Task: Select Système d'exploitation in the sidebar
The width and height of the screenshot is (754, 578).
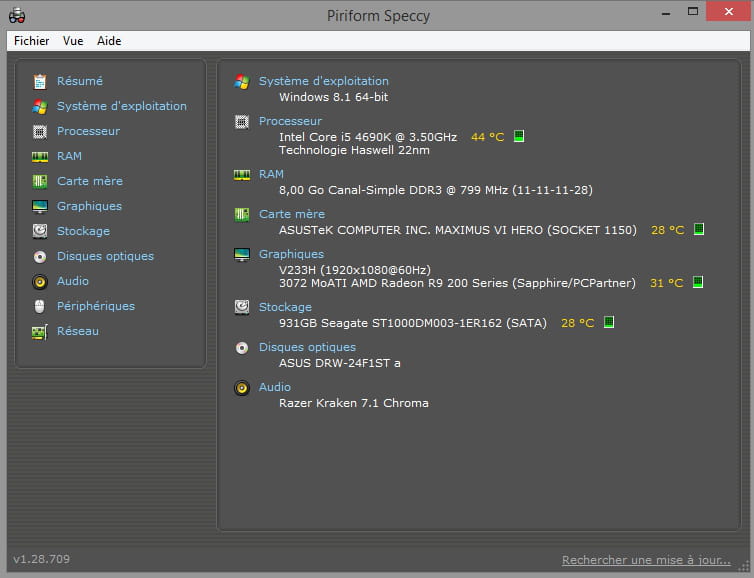Action: [x=122, y=106]
